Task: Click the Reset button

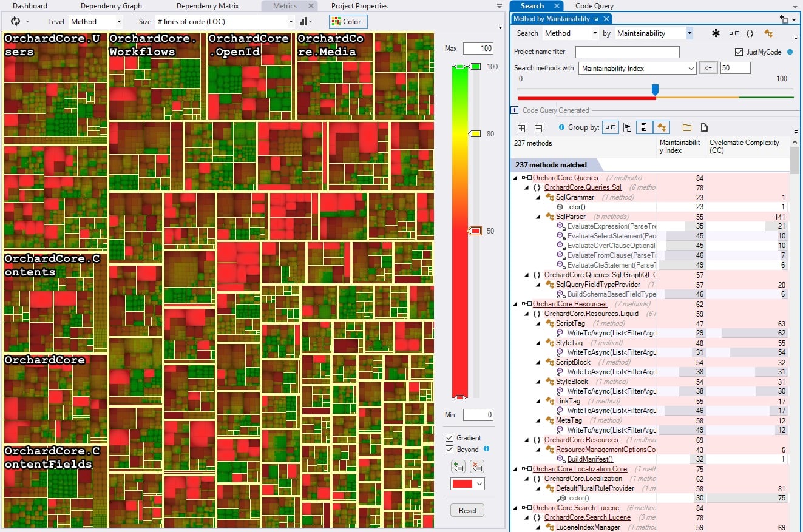Action: 467,510
